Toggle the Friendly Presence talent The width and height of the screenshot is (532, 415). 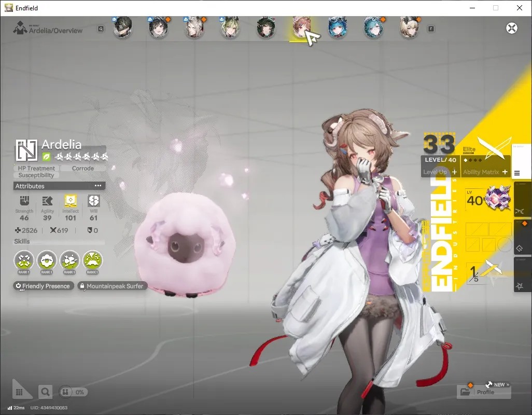(43, 286)
